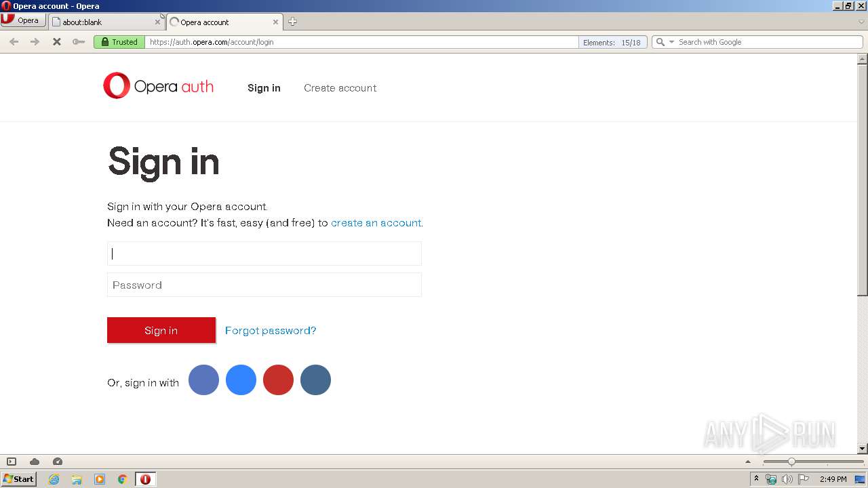Click the Opera Link cloud icon
The height and width of the screenshot is (488, 868).
(x=35, y=462)
